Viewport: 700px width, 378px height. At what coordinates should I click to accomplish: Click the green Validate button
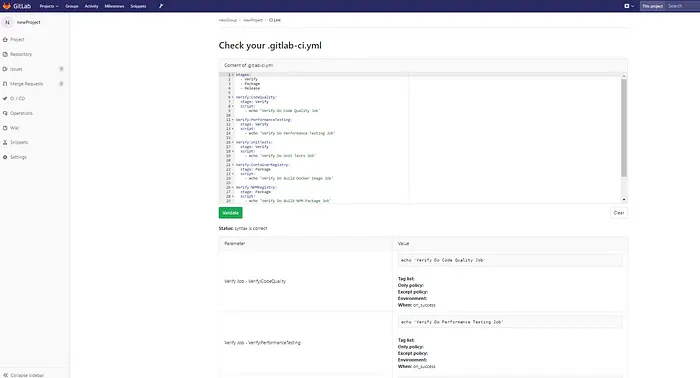230,213
